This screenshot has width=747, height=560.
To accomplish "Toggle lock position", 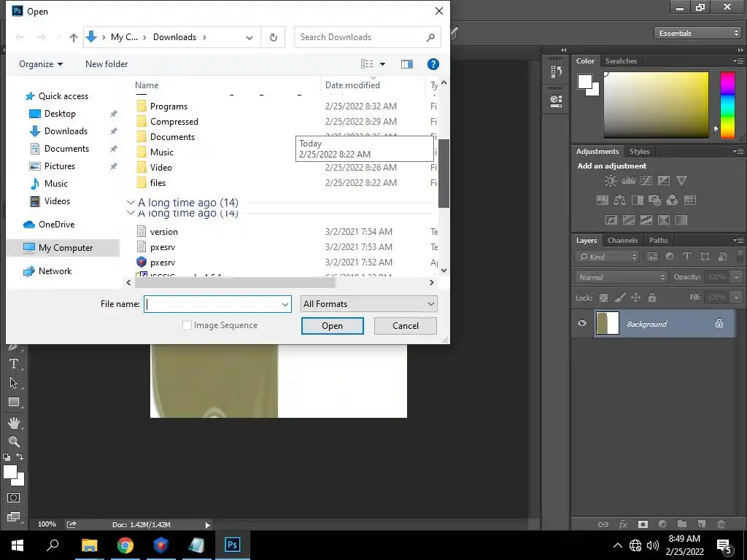I will (635, 297).
